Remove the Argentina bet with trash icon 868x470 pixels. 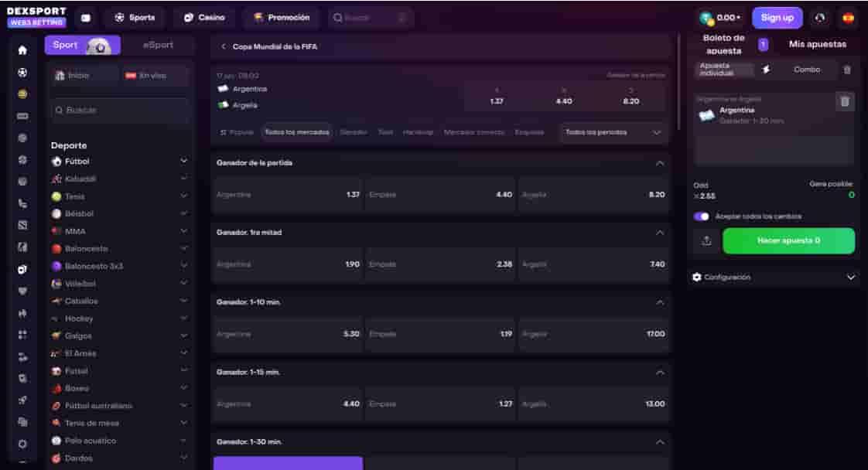[845, 101]
